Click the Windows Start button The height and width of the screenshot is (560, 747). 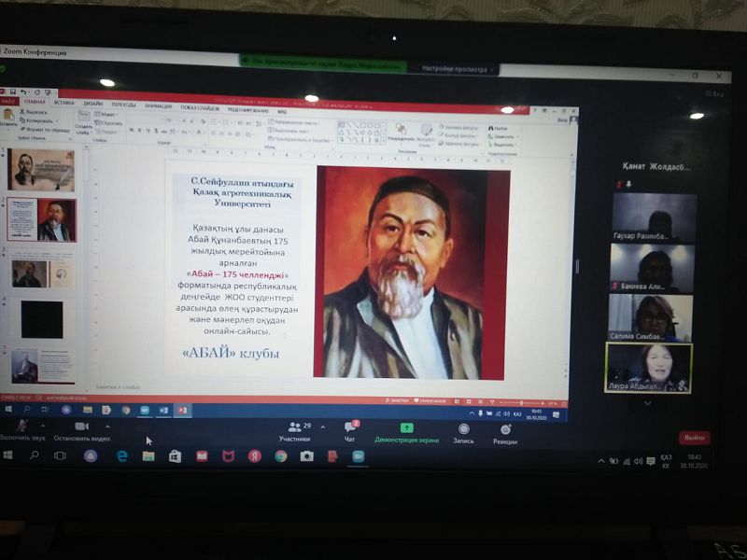(x=7, y=455)
